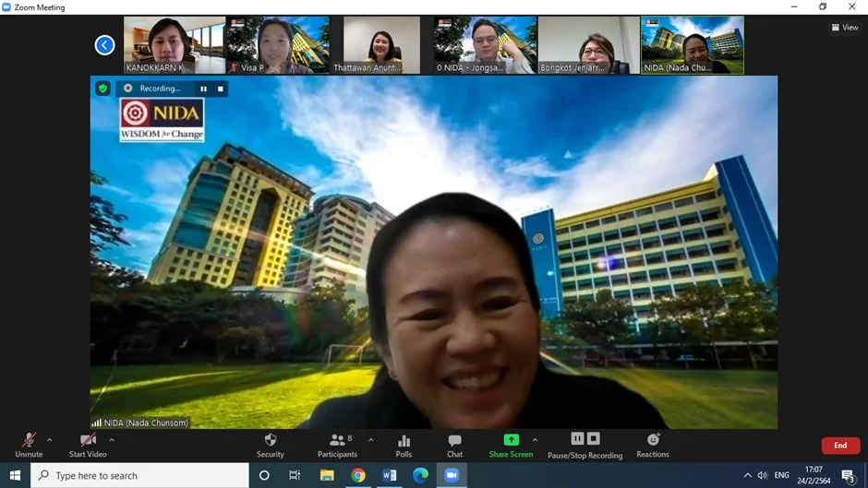Stop recording in bottom toolbar
Image resolution: width=868 pixels, height=488 pixels.
point(594,439)
